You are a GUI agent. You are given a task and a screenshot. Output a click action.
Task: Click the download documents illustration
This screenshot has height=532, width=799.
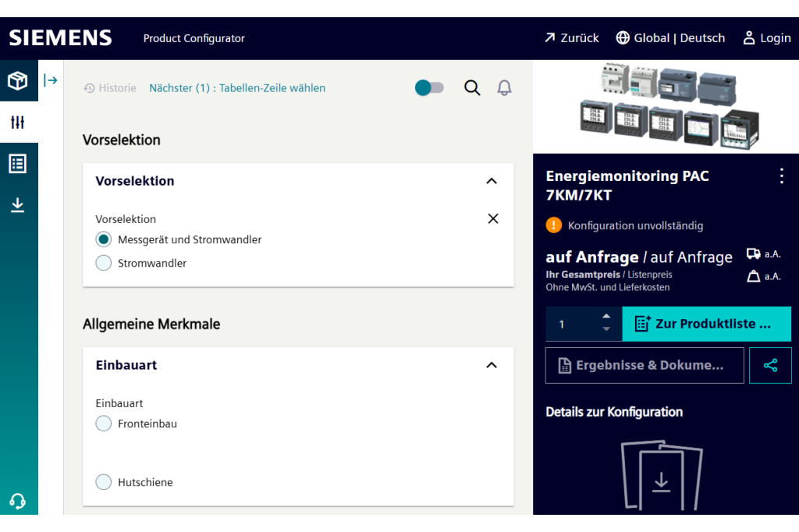click(x=662, y=475)
